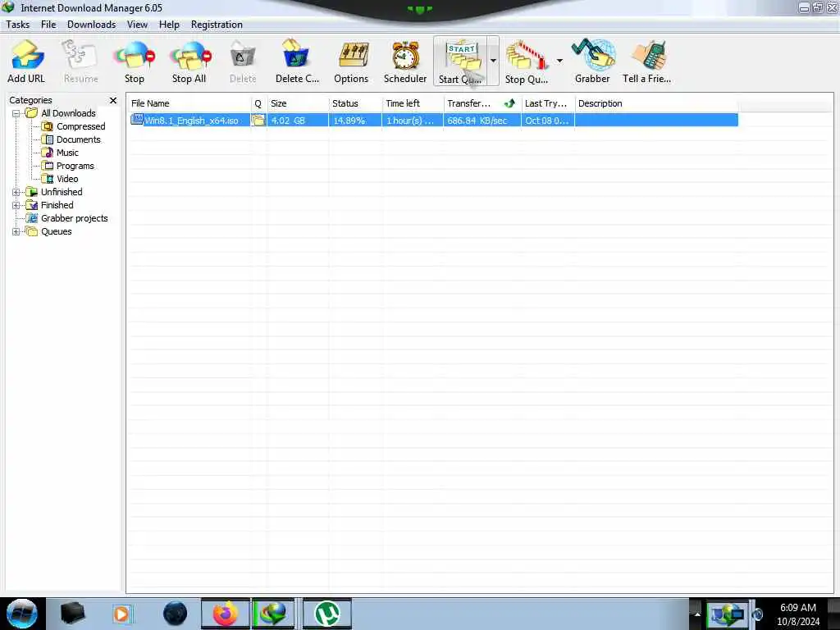
Task: Open the dark blue globe taskbar icon
Action: [175, 614]
